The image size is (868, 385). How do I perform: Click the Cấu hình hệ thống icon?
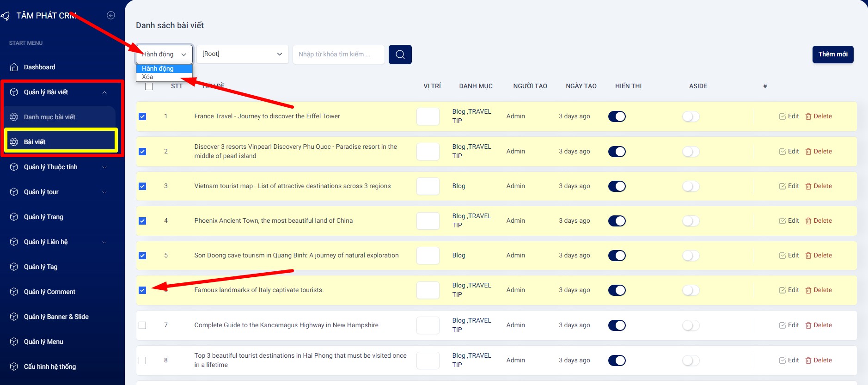(14, 367)
